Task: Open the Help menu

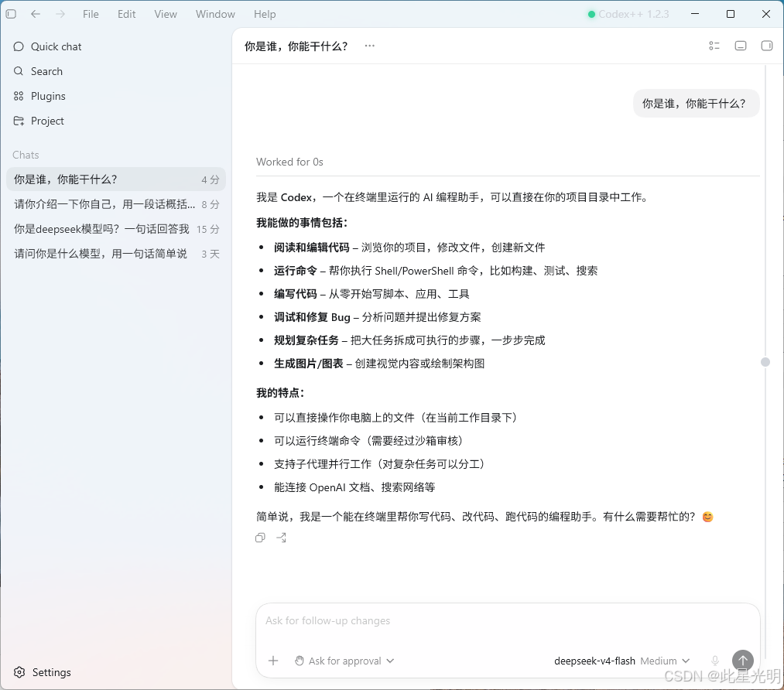Action: pyautogui.click(x=265, y=14)
